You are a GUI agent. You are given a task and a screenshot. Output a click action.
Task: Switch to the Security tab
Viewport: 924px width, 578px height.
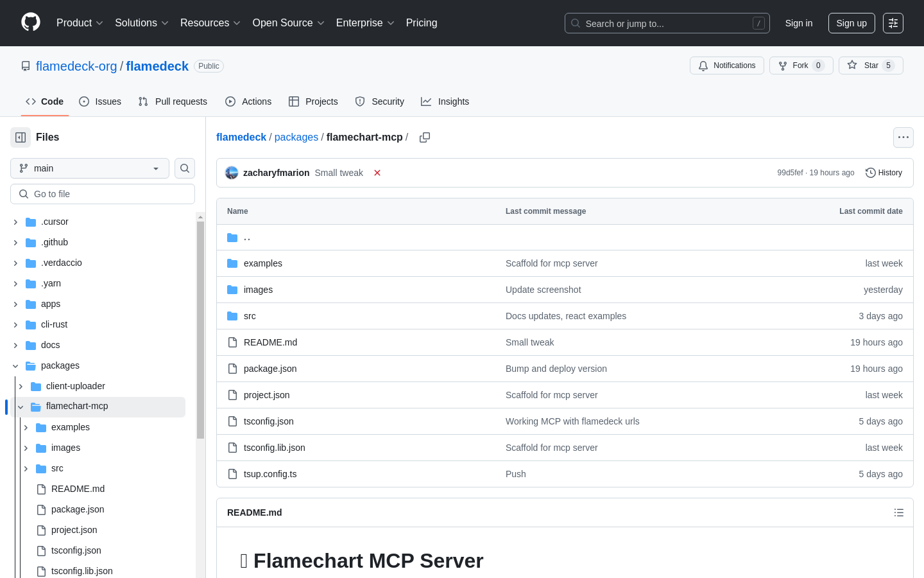(x=380, y=101)
